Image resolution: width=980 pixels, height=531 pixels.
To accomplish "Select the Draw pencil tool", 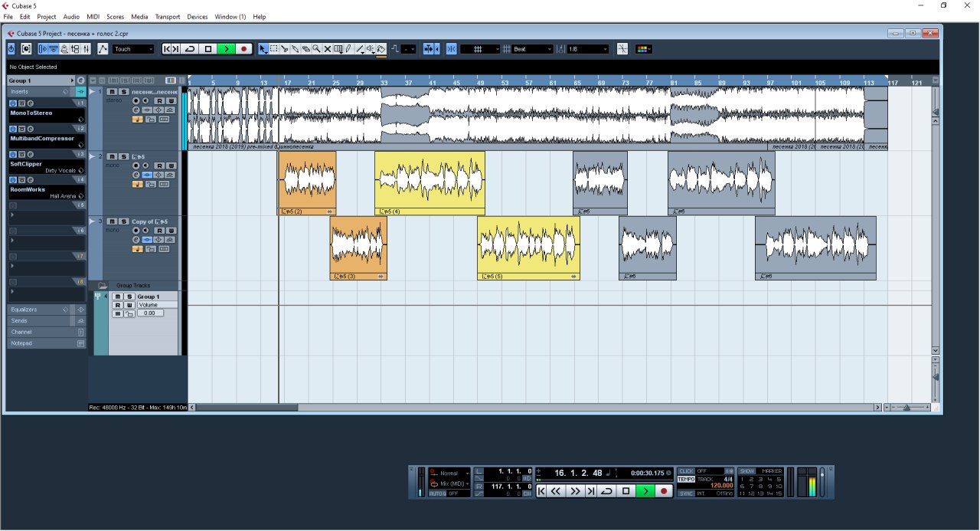I will (348, 49).
